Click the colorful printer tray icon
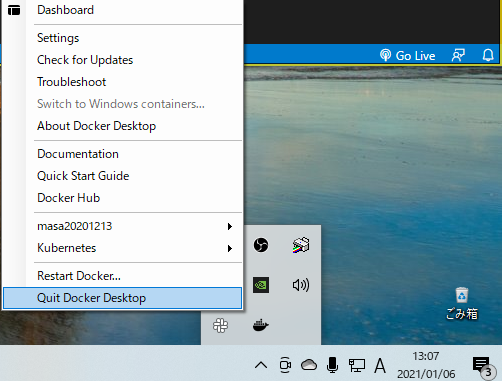This screenshot has height=381, width=502. coord(301,245)
